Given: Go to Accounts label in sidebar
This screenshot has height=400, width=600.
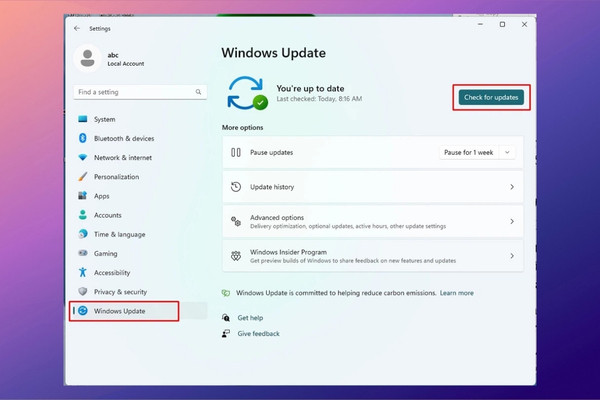Looking at the screenshot, I should [x=108, y=215].
